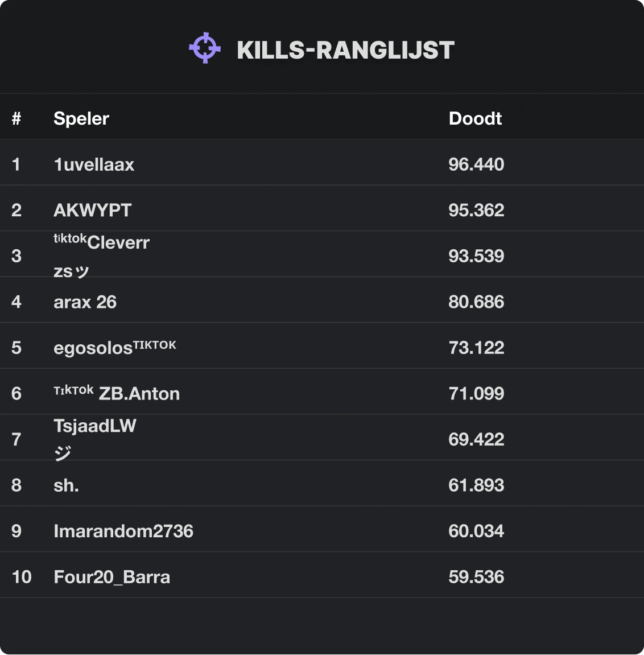
Task: Click rank number 10
Action: click(x=22, y=577)
